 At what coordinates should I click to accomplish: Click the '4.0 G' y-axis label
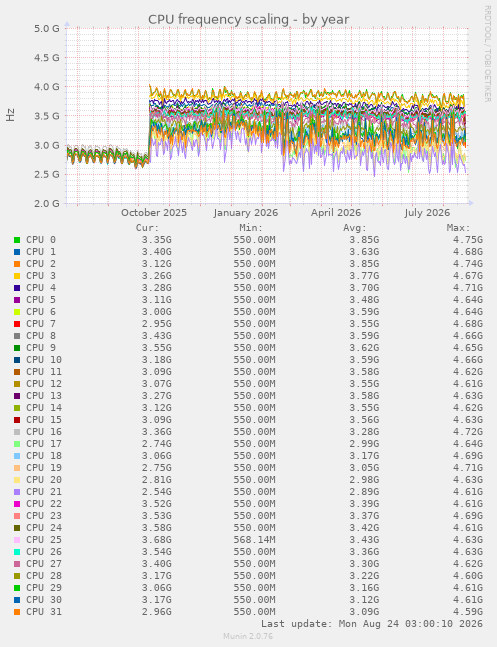click(x=47, y=87)
